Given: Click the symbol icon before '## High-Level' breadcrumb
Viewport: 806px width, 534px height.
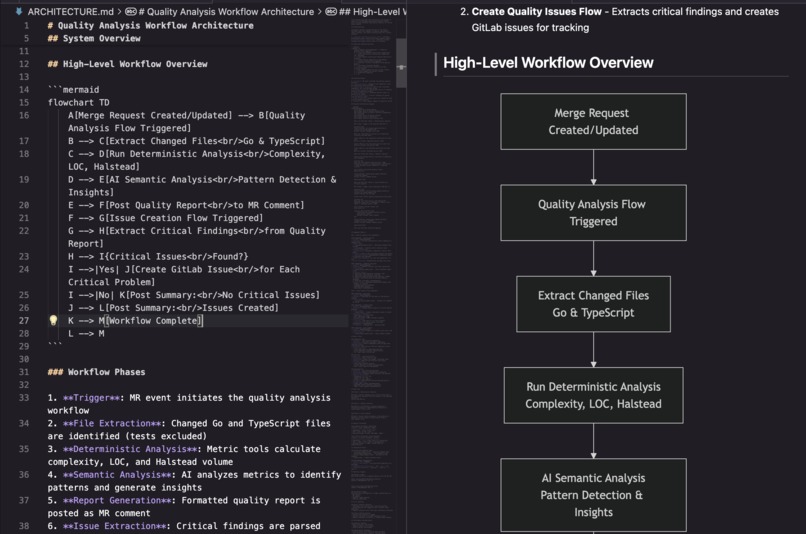Looking at the screenshot, I should point(331,11).
